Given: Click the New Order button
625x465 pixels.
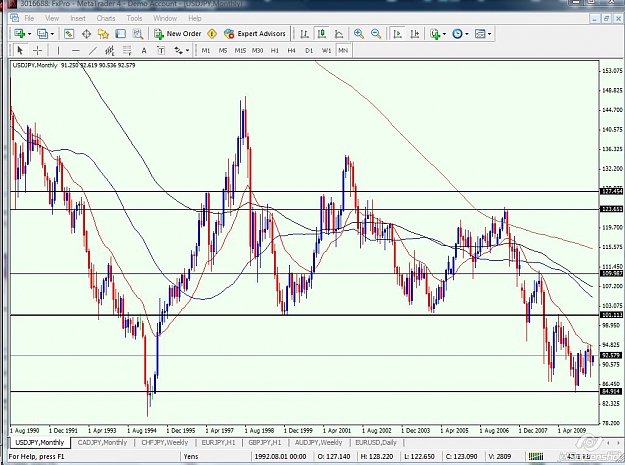Looking at the screenshot, I should 178,34.
